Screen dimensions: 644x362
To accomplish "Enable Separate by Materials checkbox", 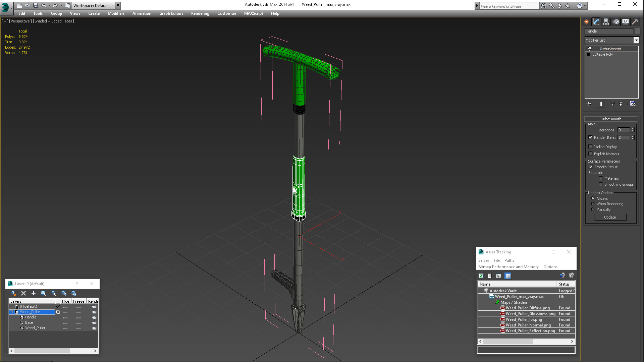I will (601, 178).
